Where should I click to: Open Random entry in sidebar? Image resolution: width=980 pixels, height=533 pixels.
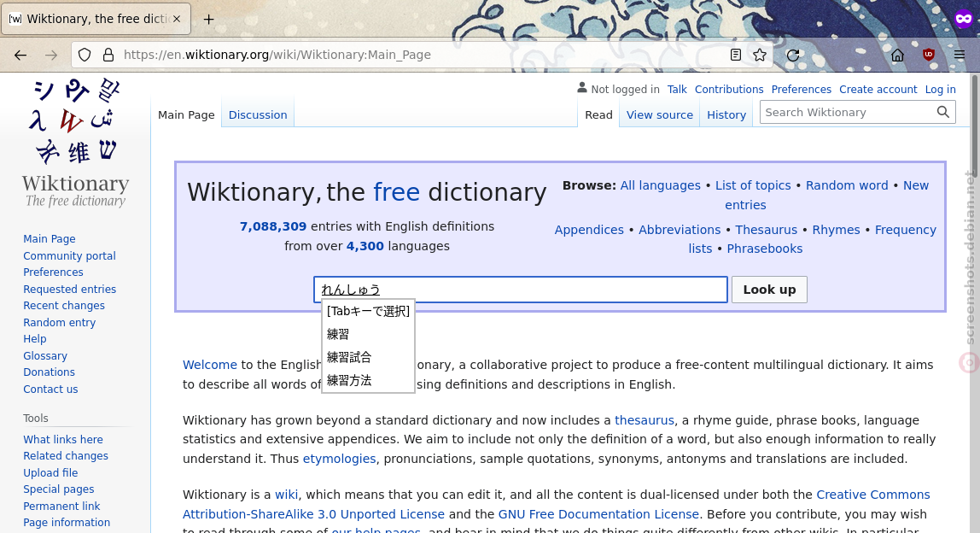coord(60,323)
